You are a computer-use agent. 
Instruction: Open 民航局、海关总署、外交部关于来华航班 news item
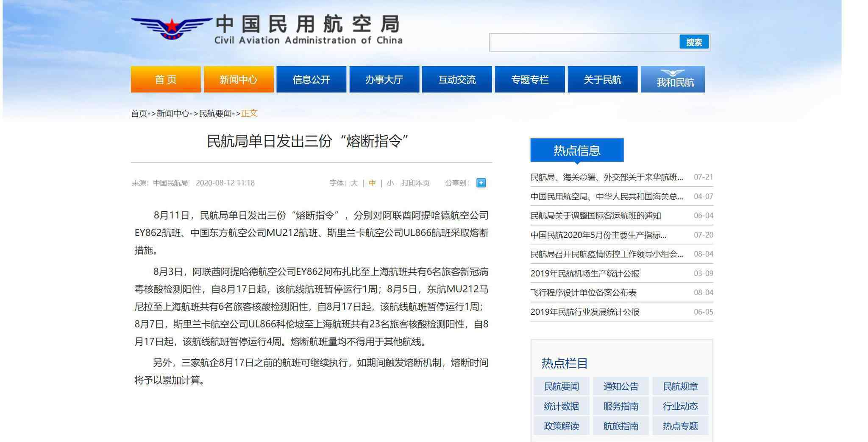tap(606, 177)
